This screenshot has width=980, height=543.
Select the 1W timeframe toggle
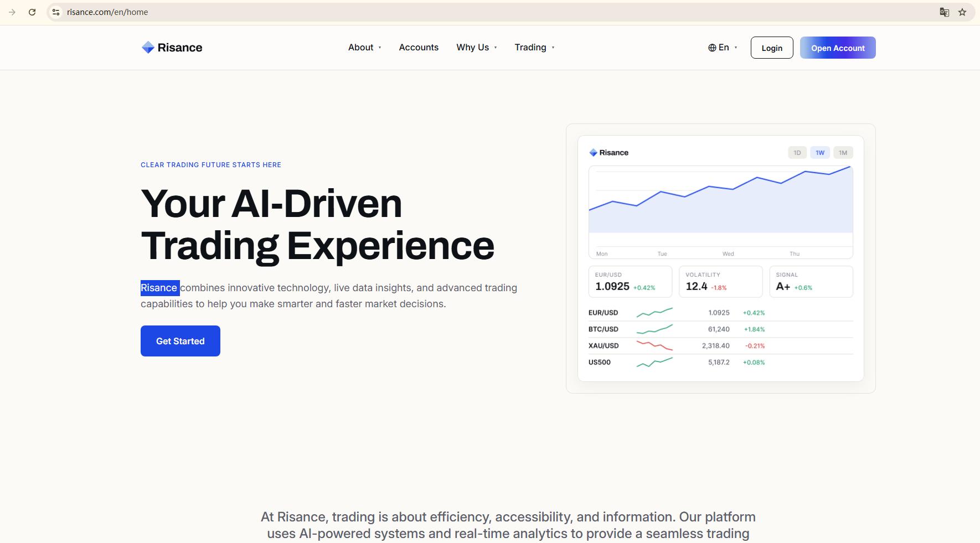[820, 153]
